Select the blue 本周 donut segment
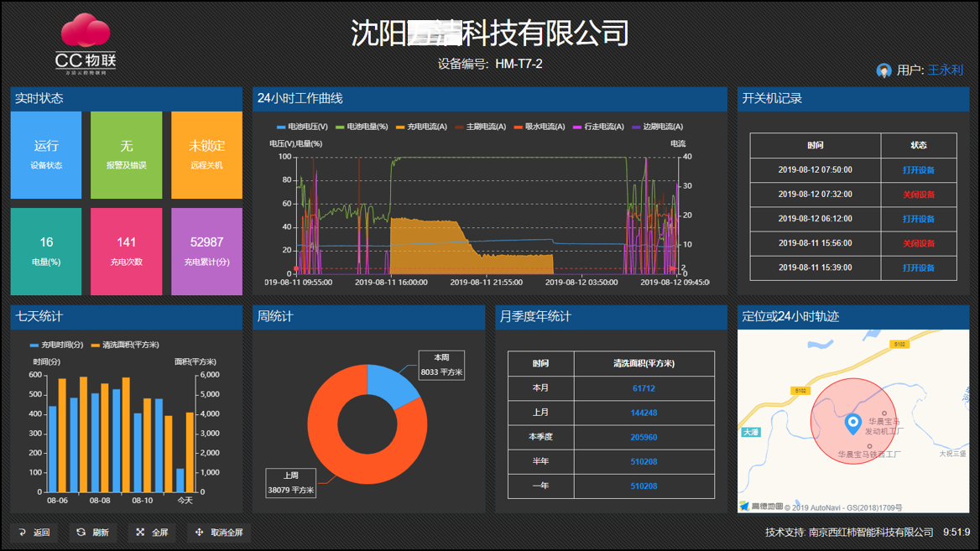Viewport: 980px width, 551px height. tap(393, 384)
